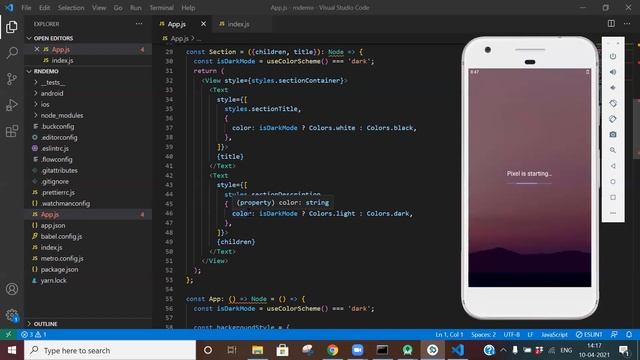Expand the android folder
Screen dimensions: 640x360
point(52,93)
